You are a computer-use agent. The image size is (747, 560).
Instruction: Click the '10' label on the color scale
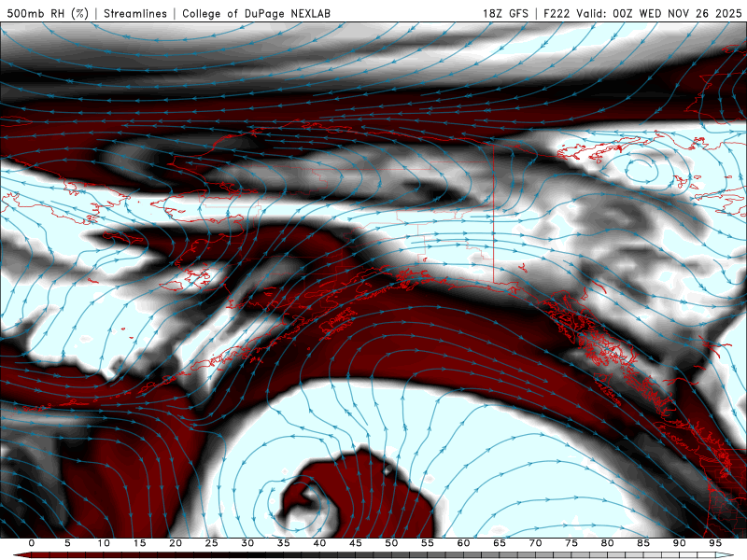click(x=104, y=543)
